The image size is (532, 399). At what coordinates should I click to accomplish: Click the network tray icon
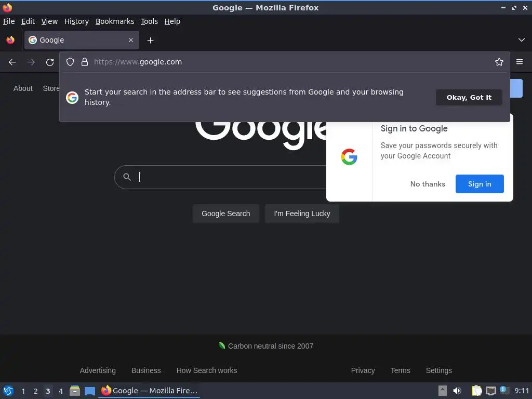490,391
